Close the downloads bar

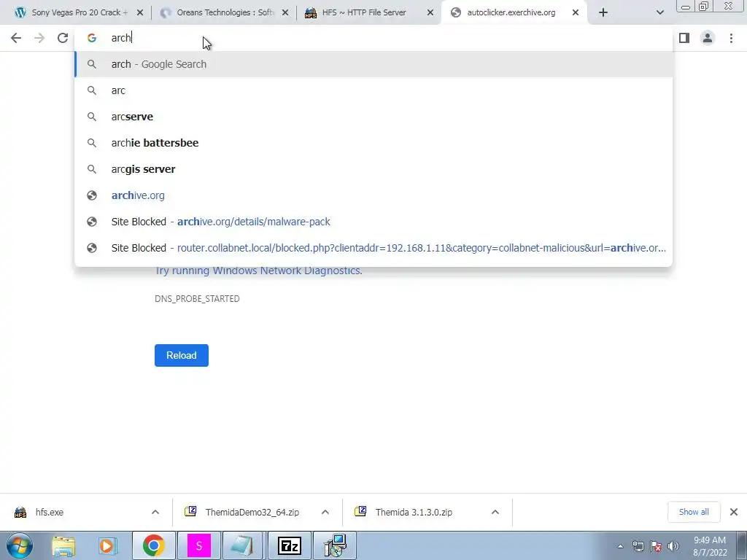click(734, 512)
